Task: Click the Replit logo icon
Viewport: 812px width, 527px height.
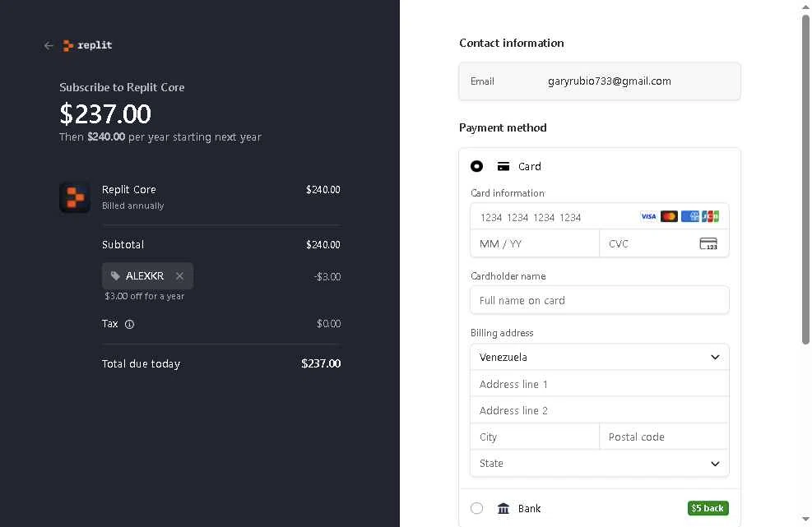Action: click(68, 46)
